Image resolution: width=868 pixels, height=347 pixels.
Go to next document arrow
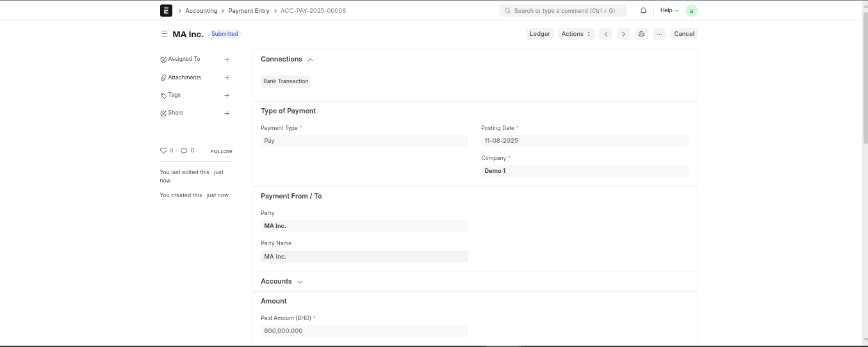(x=623, y=34)
